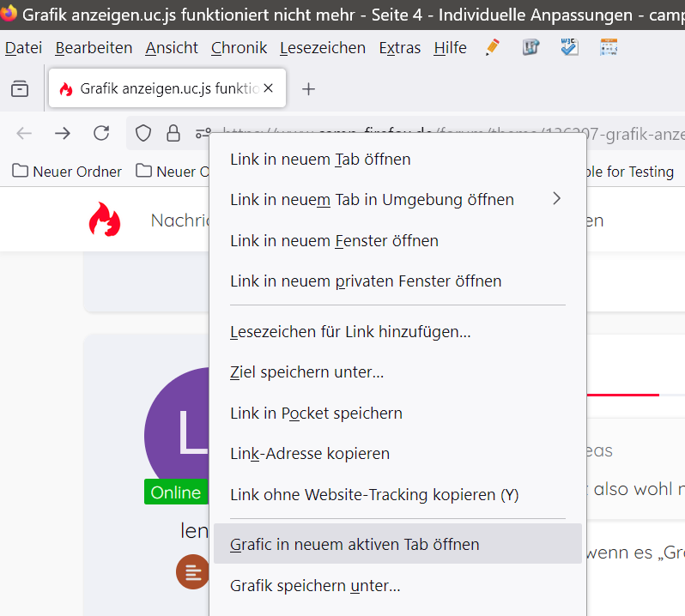685x616 pixels.
Task: Select the Grafik anzeigen.uc.js tab
Action: [x=167, y=88]
